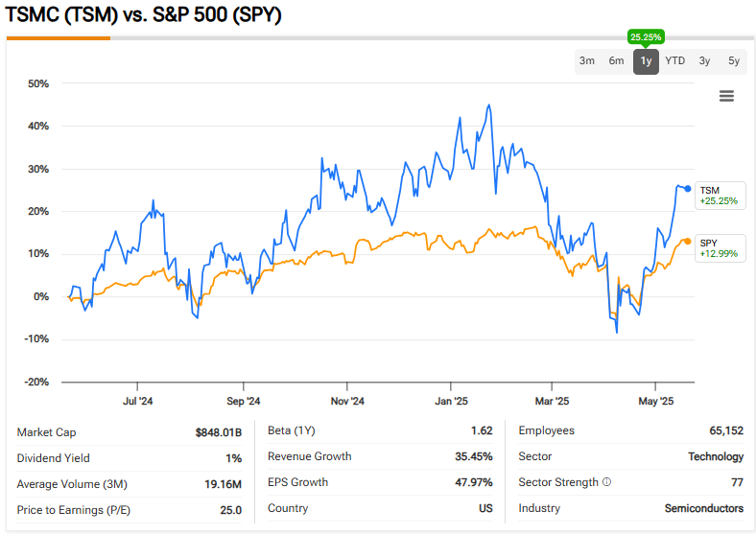
Task: Click the Nov '24 axis label
Action: (347, 401)
